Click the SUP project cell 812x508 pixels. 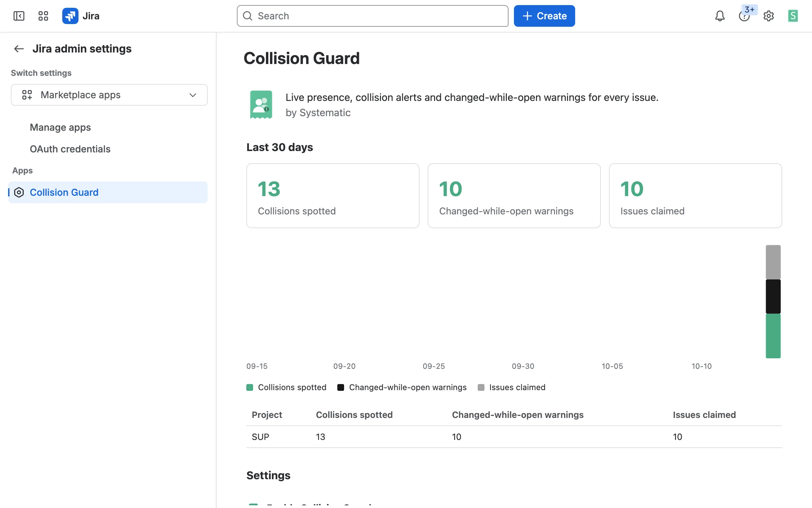(x=261, y=437)
